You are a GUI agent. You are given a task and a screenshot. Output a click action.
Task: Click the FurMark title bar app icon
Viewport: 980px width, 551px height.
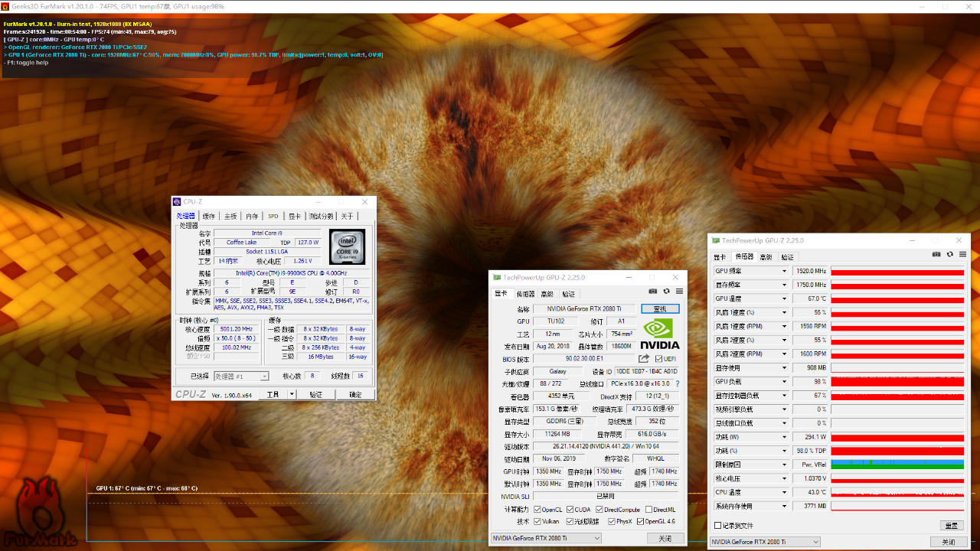(5, 6)
